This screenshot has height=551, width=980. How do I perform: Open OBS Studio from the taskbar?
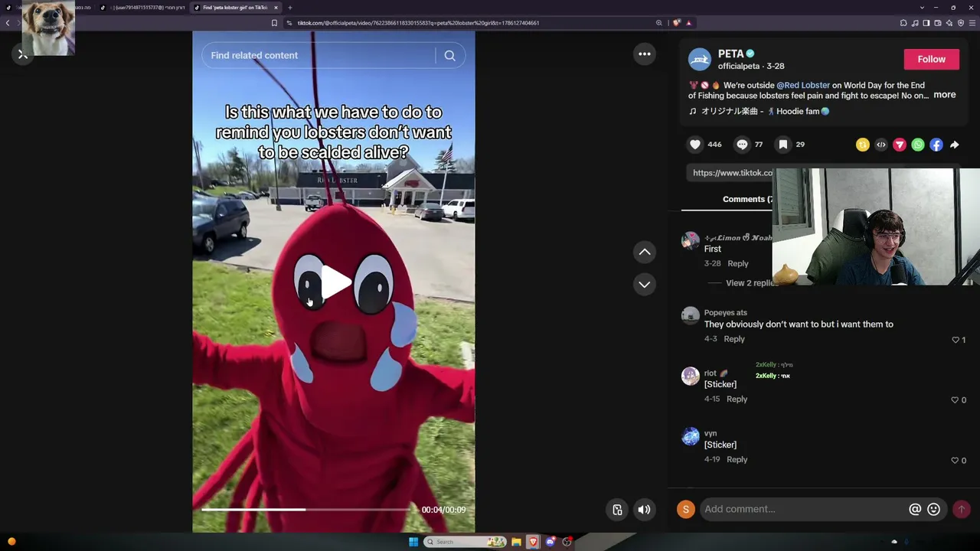coord(567,542)
